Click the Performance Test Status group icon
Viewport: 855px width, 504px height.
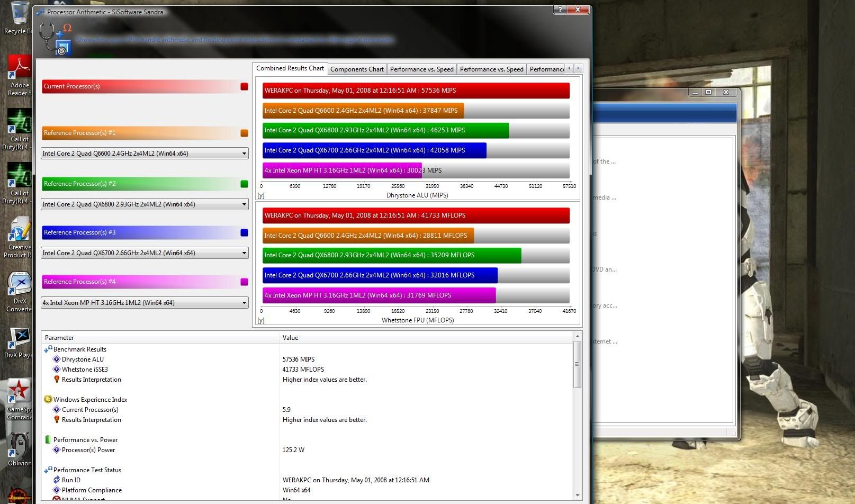tap(48, 470)
